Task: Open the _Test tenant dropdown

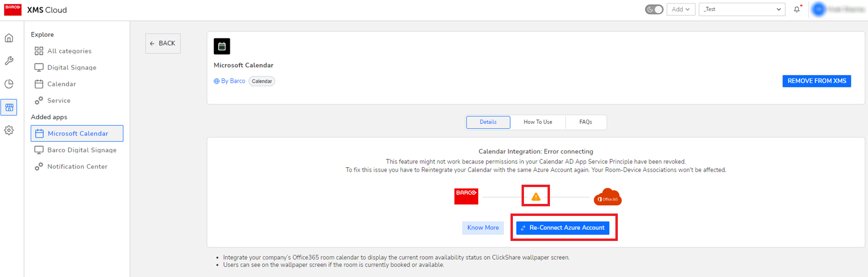Action: point(741,9)
